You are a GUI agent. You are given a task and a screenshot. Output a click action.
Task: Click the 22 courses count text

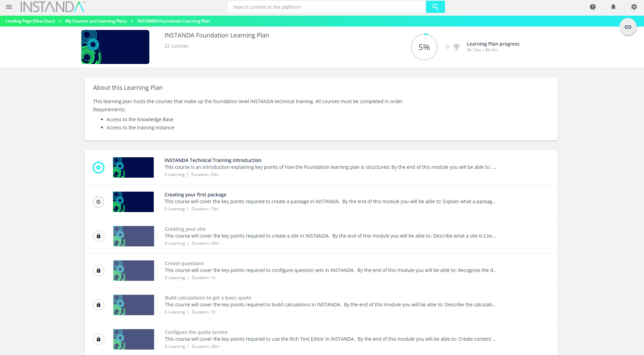click(176, 46)
